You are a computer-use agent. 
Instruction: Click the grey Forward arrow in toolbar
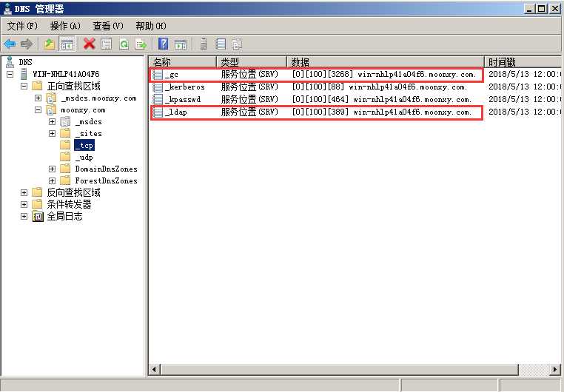(27, 44)
